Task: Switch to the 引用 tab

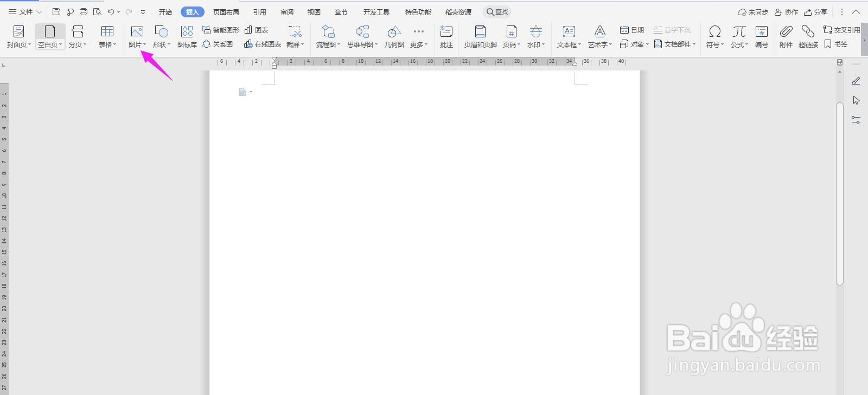Action: coord(260,12)
